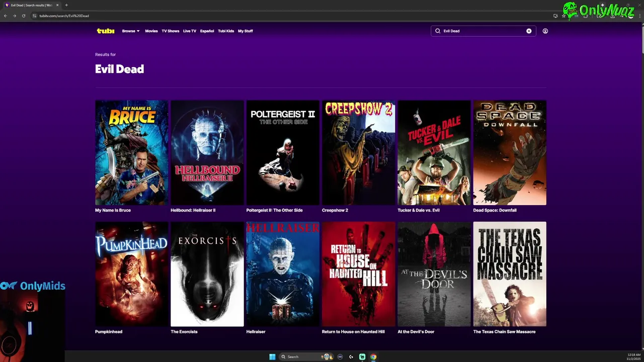The width and height of the screenshot is (644, 362).
Task: Switch to the Español section
Action: (x=207, y=31)
